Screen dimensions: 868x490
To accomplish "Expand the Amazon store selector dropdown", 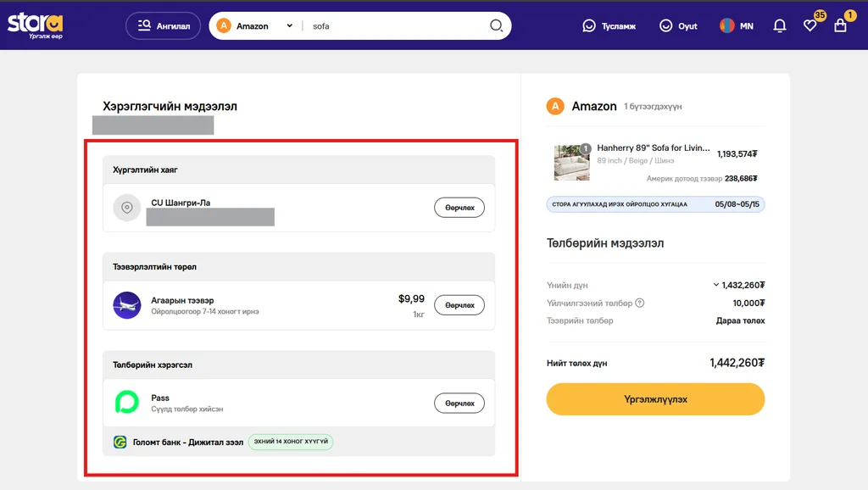I will [x=254, y=26].
